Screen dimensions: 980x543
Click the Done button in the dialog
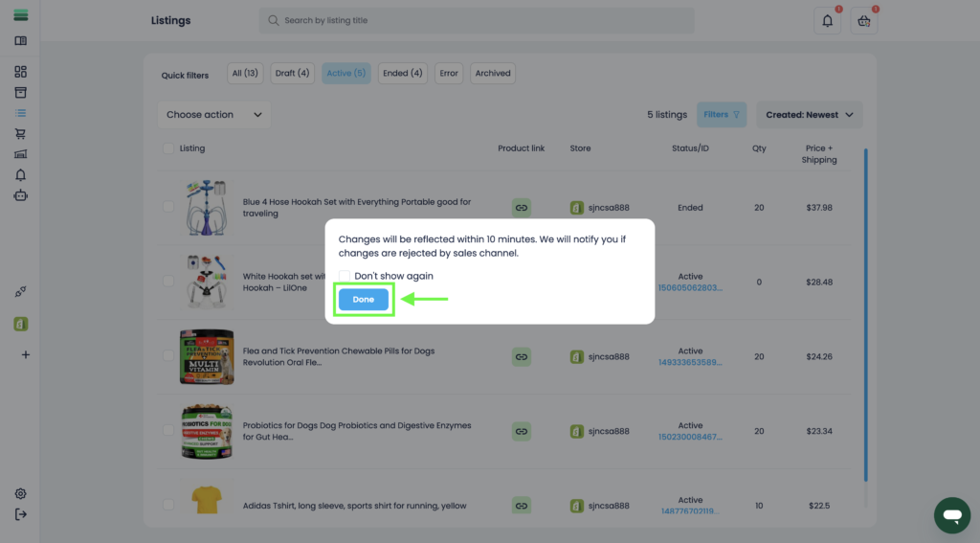click(x=364, y=300)
